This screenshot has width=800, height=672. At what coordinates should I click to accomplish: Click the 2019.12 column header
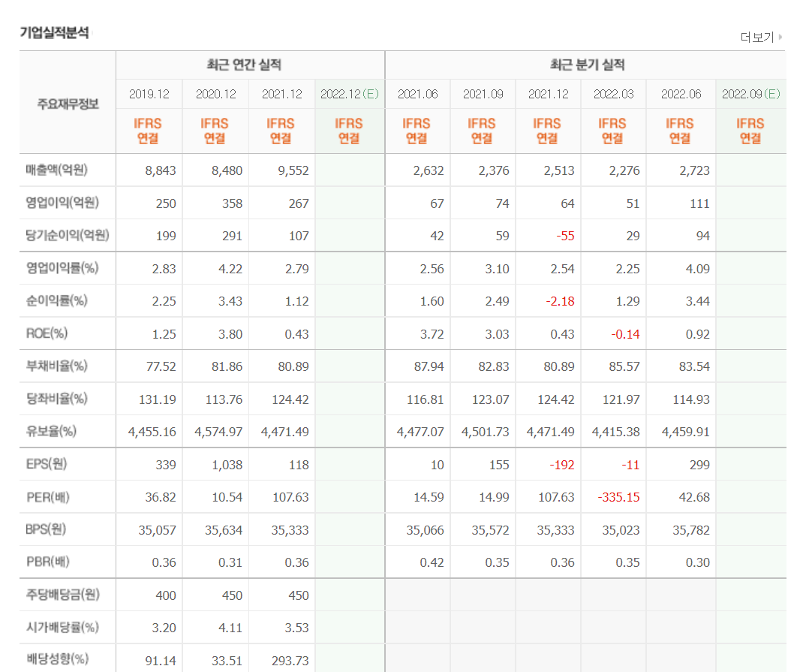(149, 94)
